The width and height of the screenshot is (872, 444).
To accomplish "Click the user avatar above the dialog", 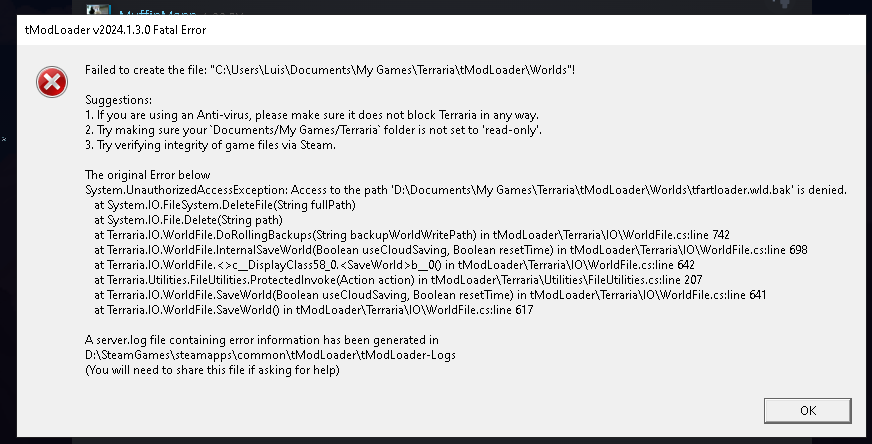I will click(x=98, y=9).
